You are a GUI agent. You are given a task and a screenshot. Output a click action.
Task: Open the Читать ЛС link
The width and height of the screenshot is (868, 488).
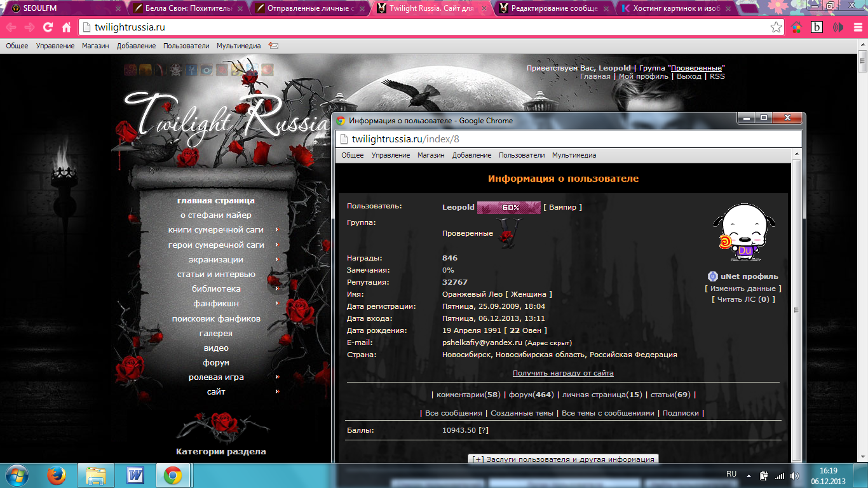(x=743, y=299)
